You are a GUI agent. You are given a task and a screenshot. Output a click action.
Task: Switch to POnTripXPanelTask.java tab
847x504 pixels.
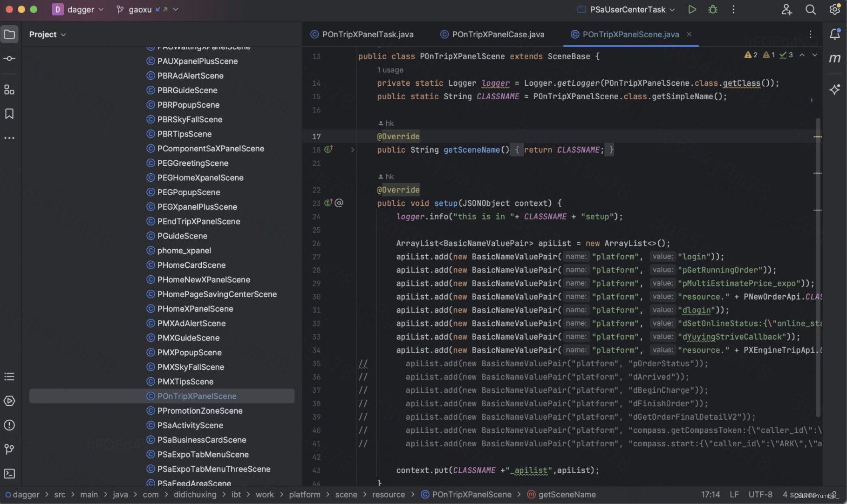coord(362,34)
